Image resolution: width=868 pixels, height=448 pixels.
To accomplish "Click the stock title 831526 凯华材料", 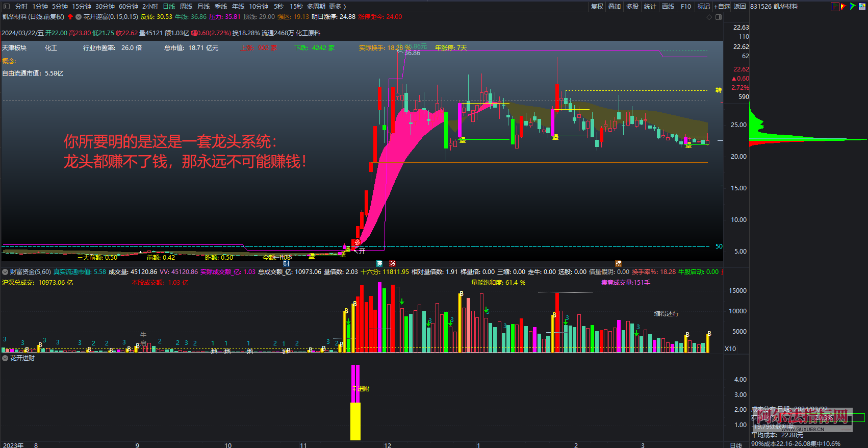I will coord(774,6).
